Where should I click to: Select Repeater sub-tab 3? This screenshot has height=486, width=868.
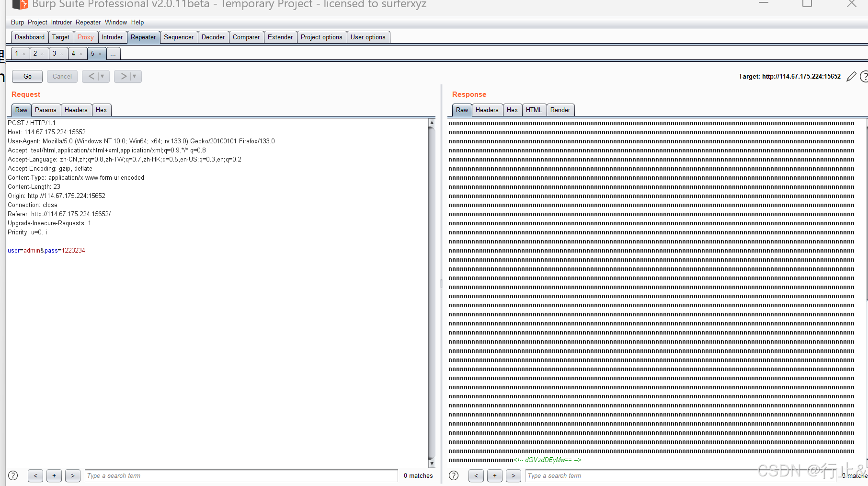tap(55, 53)
